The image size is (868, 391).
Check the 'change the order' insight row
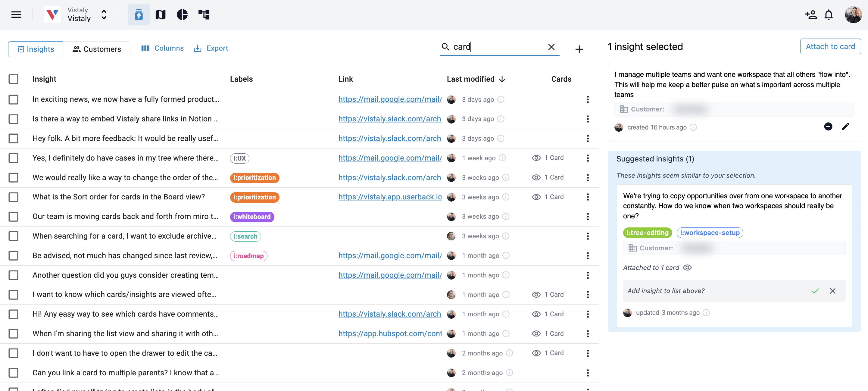14,178
